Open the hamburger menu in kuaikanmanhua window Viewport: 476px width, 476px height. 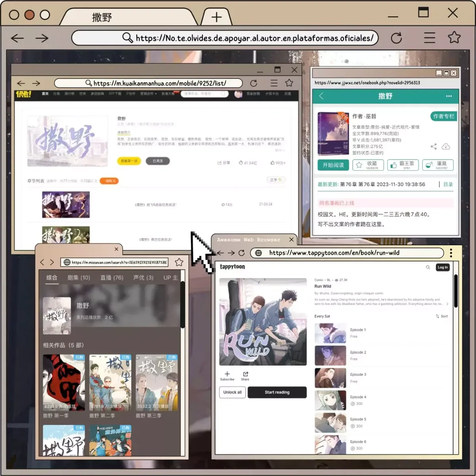coord(274,83)
